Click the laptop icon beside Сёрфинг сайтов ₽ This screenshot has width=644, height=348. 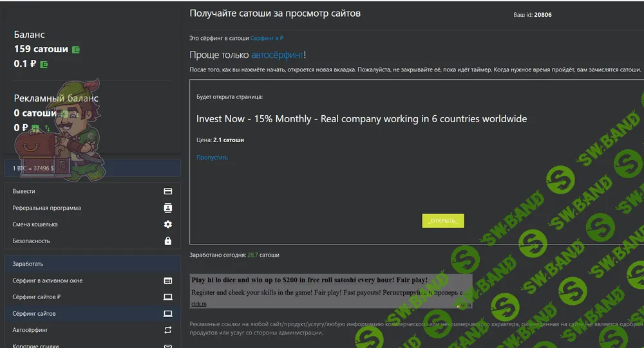[x=167, y=297]
